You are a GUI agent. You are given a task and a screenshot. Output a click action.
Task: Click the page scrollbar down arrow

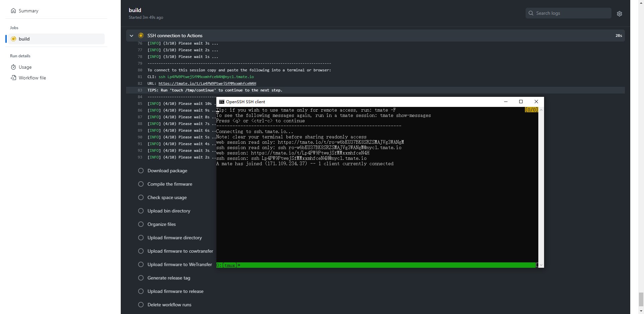pyautogui.click(x=641, y=311)
